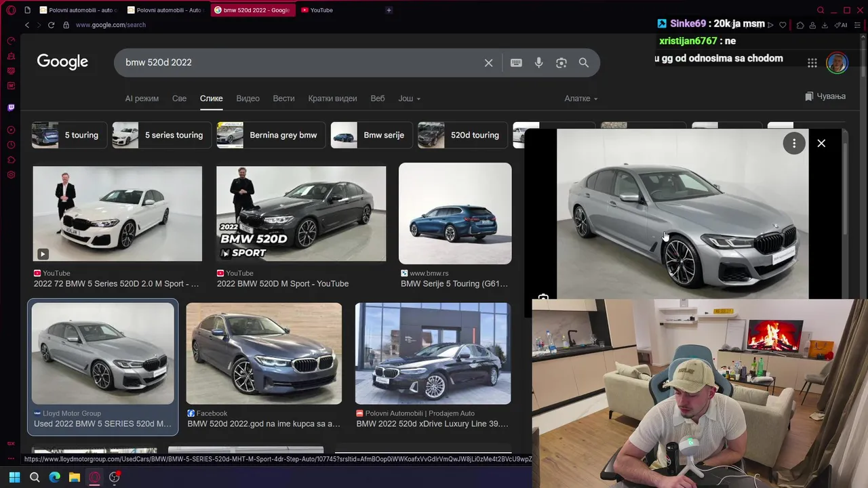The image size is (868, 488).
Task: Apply the '520d touring' suggestion chip
Action: [x=462, y=135]
